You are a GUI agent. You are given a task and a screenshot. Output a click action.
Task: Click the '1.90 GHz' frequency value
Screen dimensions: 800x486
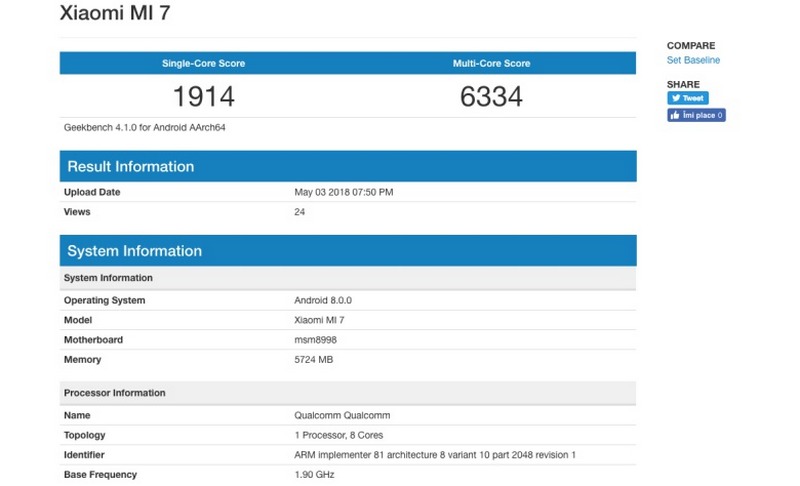pos(314,475)
